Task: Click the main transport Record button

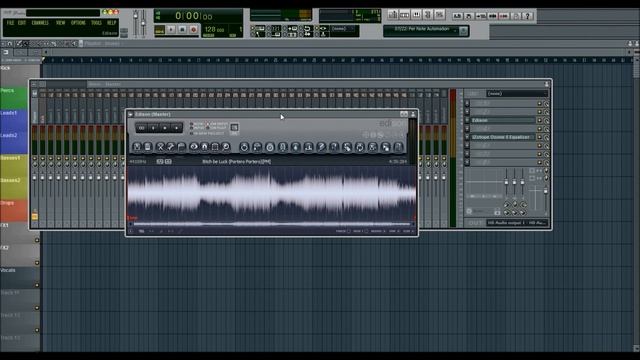Action: [x=193, y=29]
